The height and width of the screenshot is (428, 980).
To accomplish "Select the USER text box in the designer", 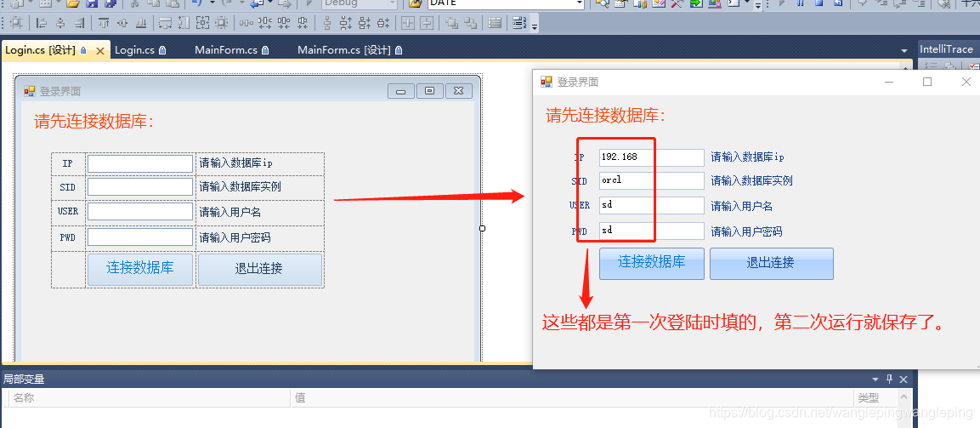I will pyautogui.click(x=140, y=212).
